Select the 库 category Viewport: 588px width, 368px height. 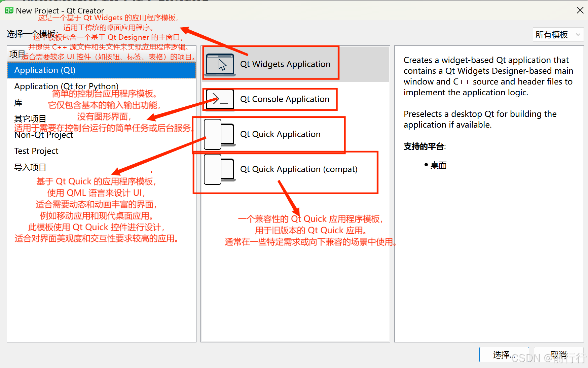102,102
